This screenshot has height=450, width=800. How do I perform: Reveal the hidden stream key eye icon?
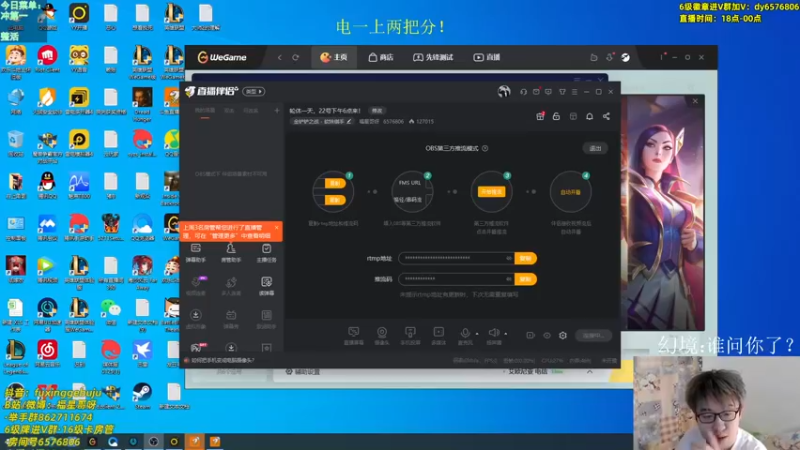pyautogui.click(x=509, y=279)
